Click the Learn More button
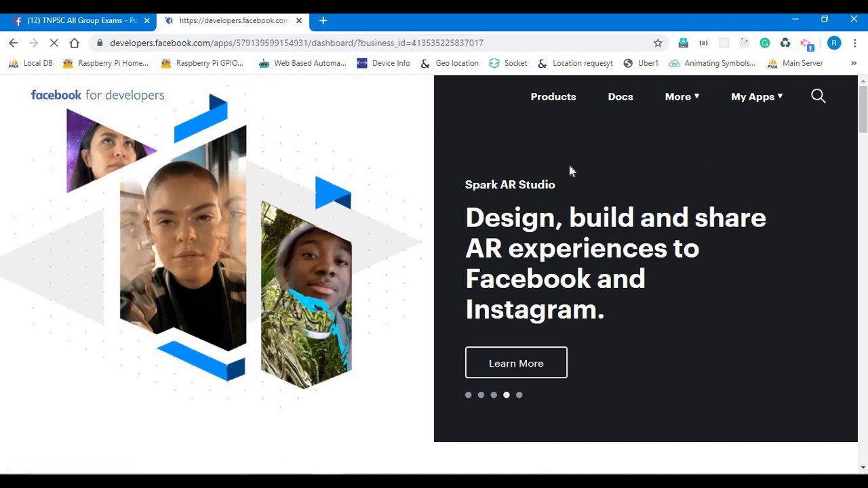Screen dimensions: 868x488 click(x=516, y=363)
